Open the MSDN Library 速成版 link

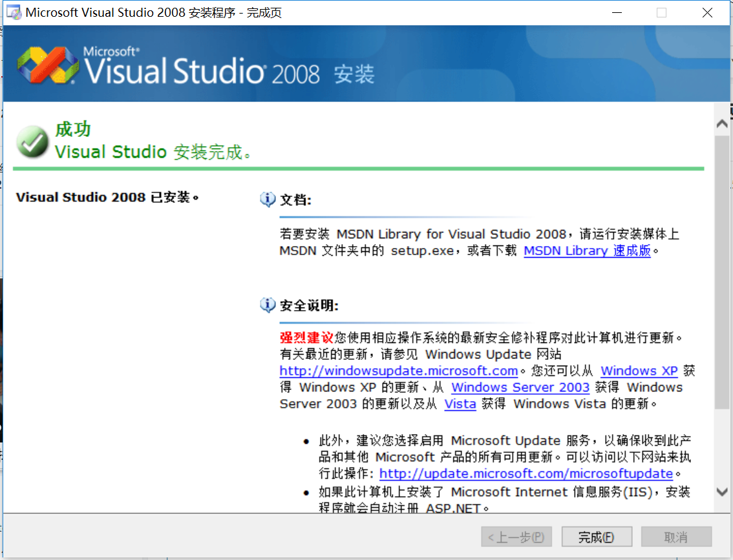point(587,251)
